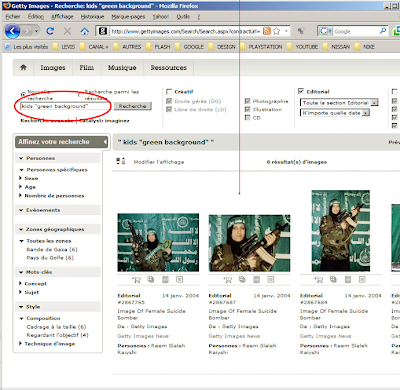Toggle the Créatif checkbox
The image size is (400, 390).
[x=169, y=91]
